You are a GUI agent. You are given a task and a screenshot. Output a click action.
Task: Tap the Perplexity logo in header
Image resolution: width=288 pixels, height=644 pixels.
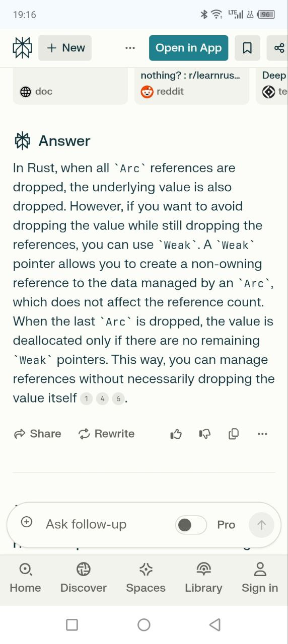click(x=22, y=48)
